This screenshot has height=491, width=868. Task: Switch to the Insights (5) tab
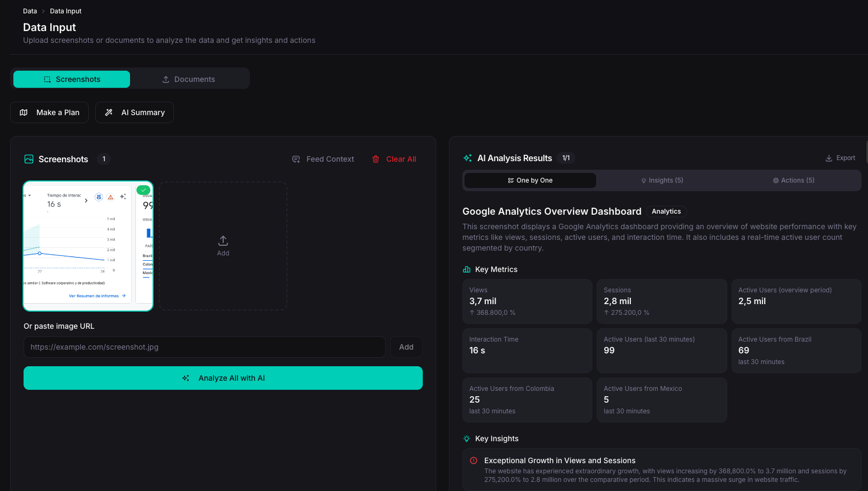[662, 180]
